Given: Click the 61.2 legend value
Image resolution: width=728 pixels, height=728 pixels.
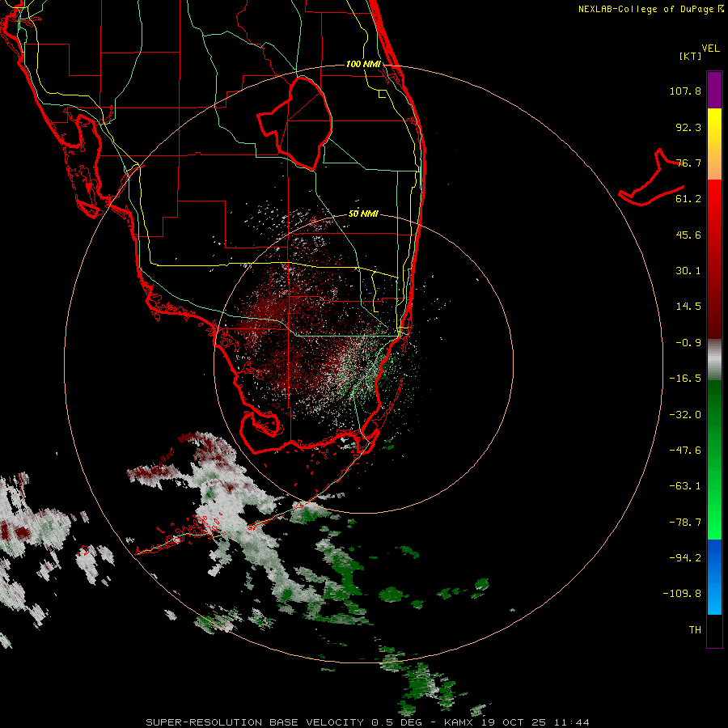Looking at the screenshot, I should click(688, 199).
